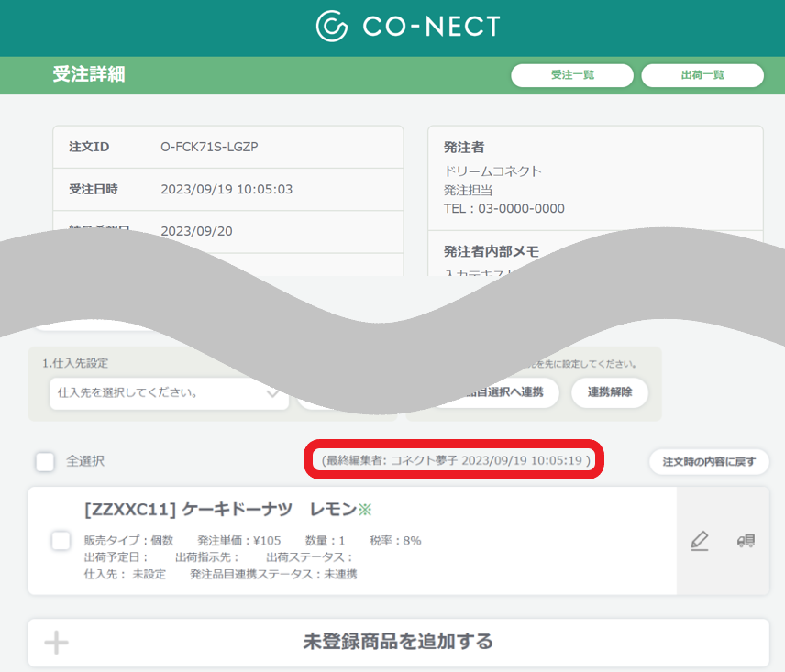Click the CO-NECT logo icon
This screenshot has width=785, height=672.
[x=331, y=26]
